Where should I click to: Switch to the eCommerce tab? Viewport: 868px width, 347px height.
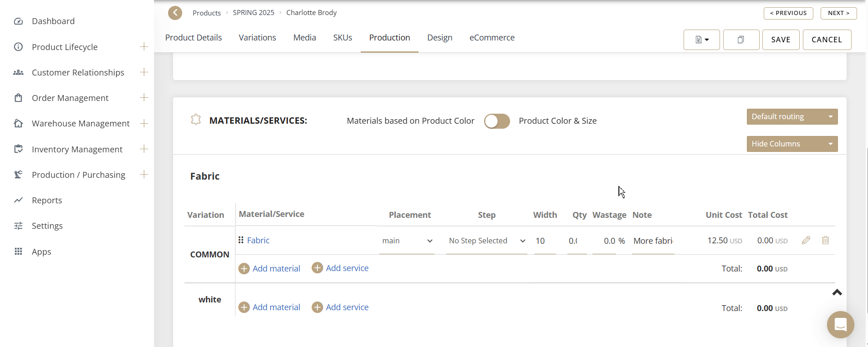[x=492, y=38]
